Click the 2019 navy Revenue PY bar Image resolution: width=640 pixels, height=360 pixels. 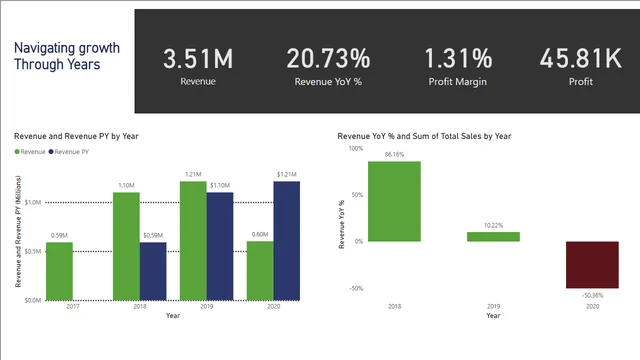click(220, 247)
